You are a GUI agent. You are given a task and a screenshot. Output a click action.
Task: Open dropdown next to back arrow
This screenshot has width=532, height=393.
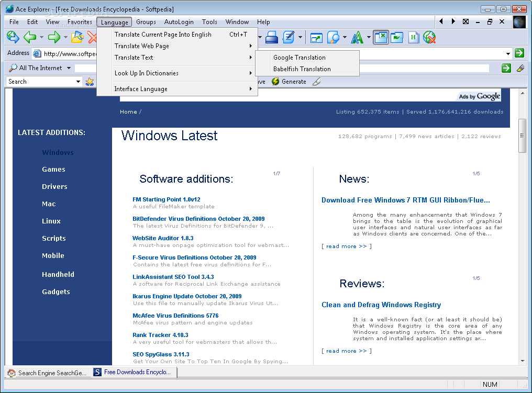coord(41,37)
